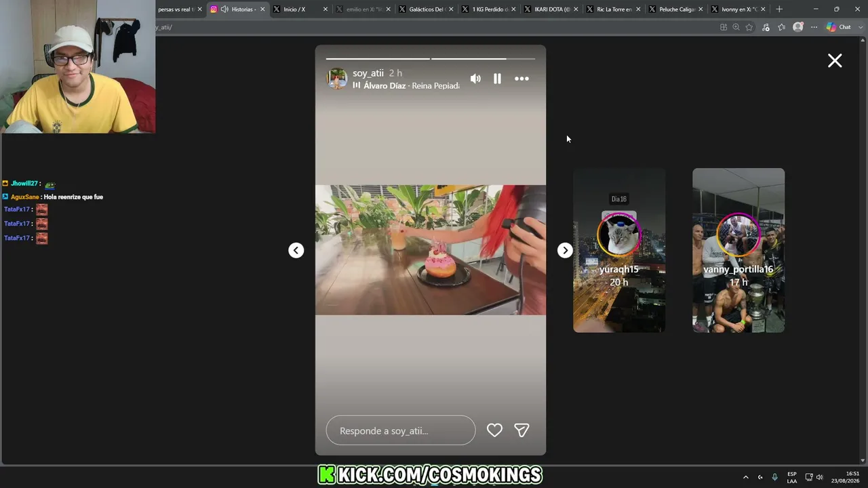Jump to the second story progress segment
Viewport: 868px width, 488px height.
coord(483,59)
